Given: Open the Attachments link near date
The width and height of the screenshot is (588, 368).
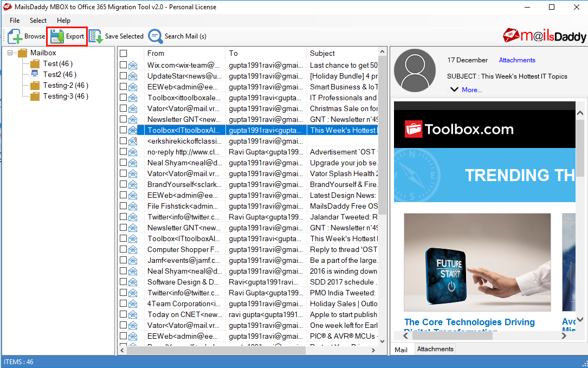Looking at the screenshot, I should click(x=517, y=60).
